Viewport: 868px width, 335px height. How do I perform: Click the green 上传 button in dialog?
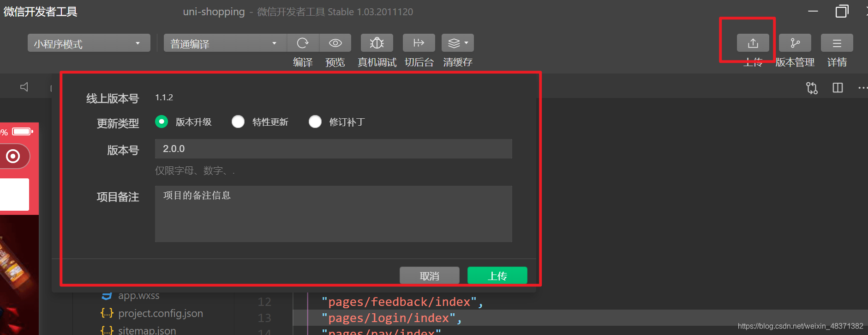pos(497,276)
